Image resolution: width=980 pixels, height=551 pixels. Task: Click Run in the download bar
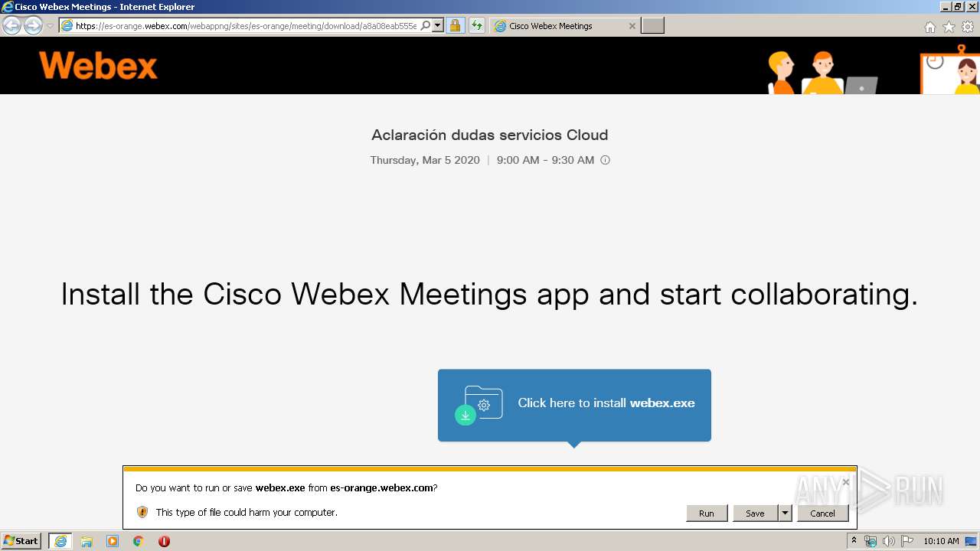pyautogui.click(x=707, y=514)
